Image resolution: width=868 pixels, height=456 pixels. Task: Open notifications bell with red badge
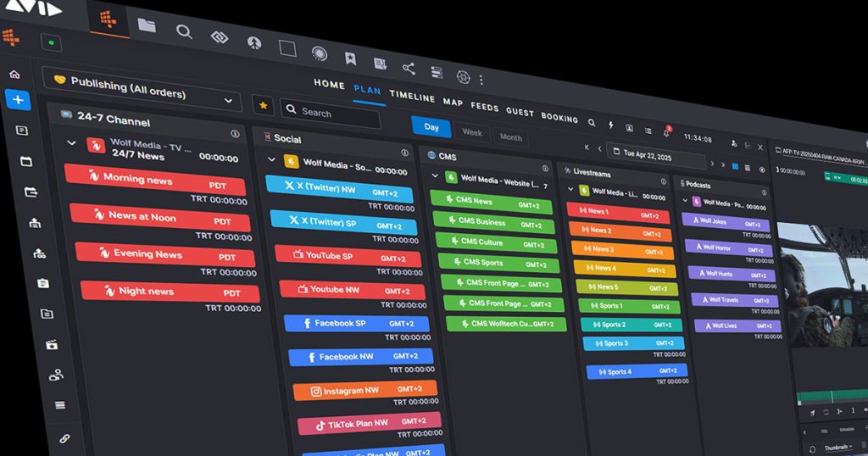[666, 131]
